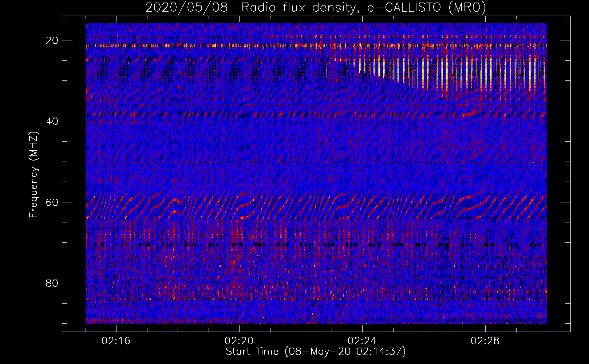Click the '02:16' time tick label

pos(116,341)
